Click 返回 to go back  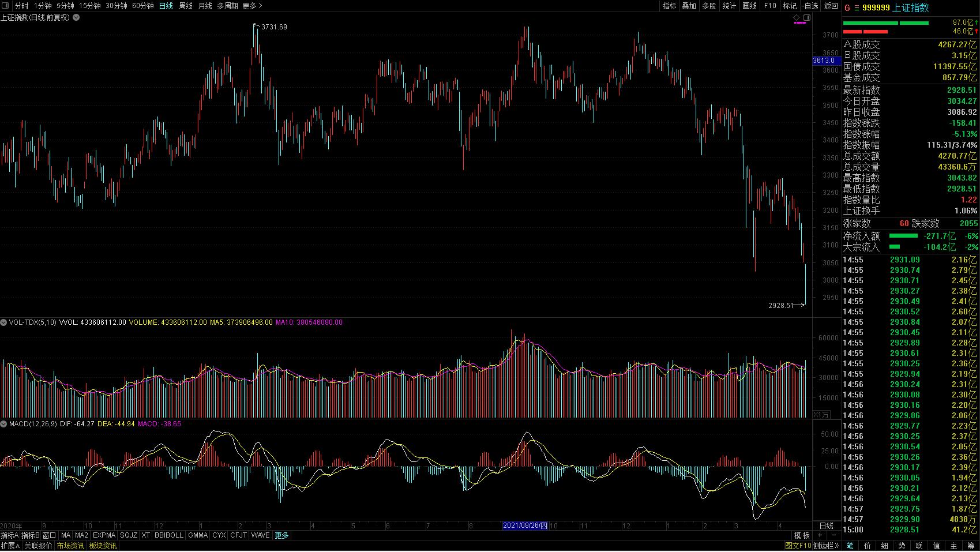831,6
